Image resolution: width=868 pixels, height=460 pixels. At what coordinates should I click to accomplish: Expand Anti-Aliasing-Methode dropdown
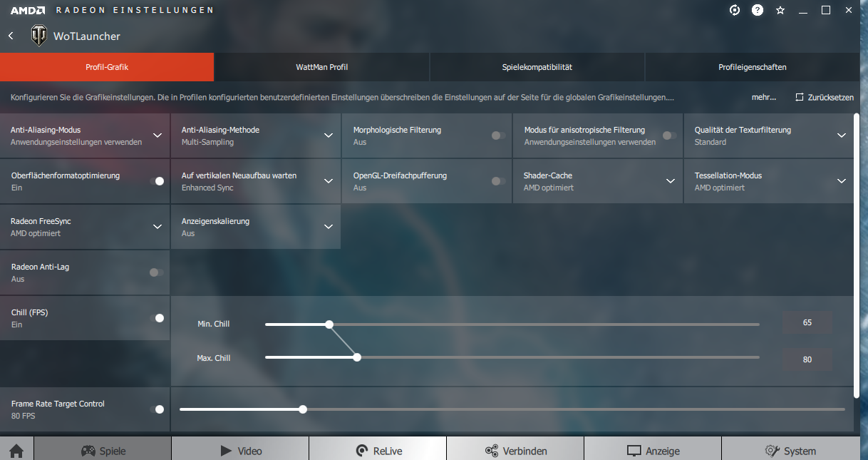329,136
